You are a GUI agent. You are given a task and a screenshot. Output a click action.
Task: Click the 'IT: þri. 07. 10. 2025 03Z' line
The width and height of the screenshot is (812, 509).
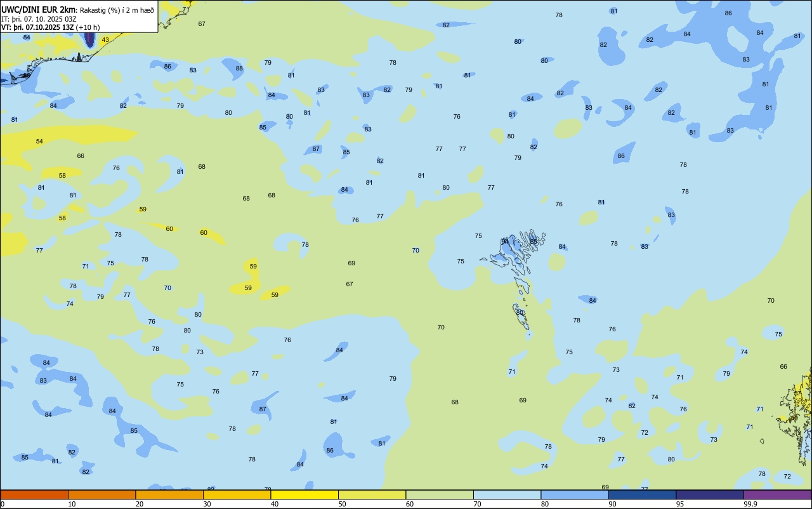pos(39,19)
